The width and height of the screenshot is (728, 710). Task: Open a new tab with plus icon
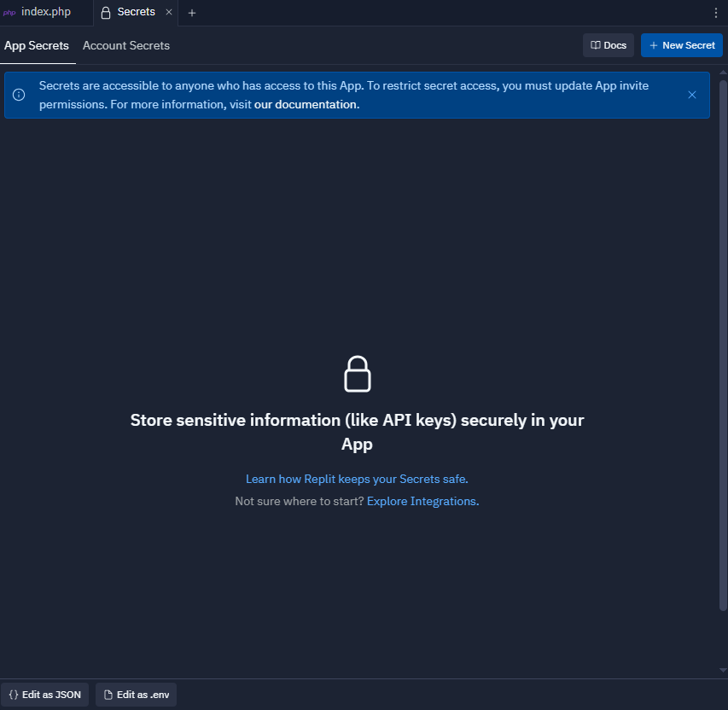coord(192,13)
